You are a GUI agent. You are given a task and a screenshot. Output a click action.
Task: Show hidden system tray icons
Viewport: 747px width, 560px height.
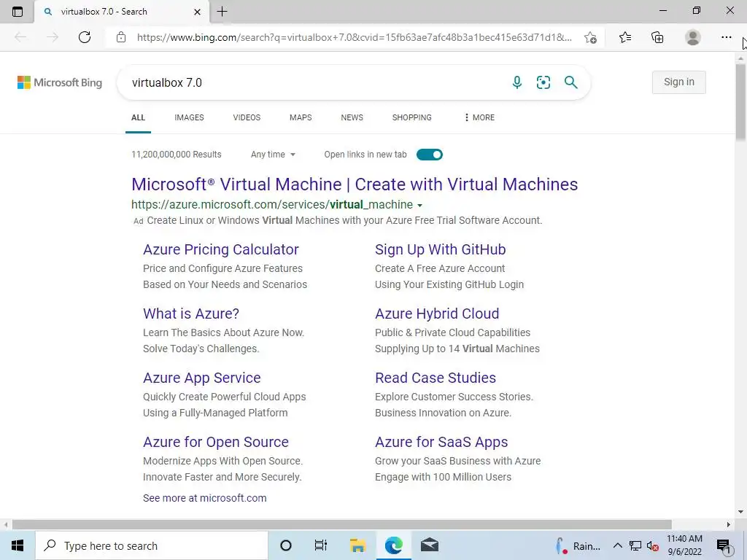point(617,545)
